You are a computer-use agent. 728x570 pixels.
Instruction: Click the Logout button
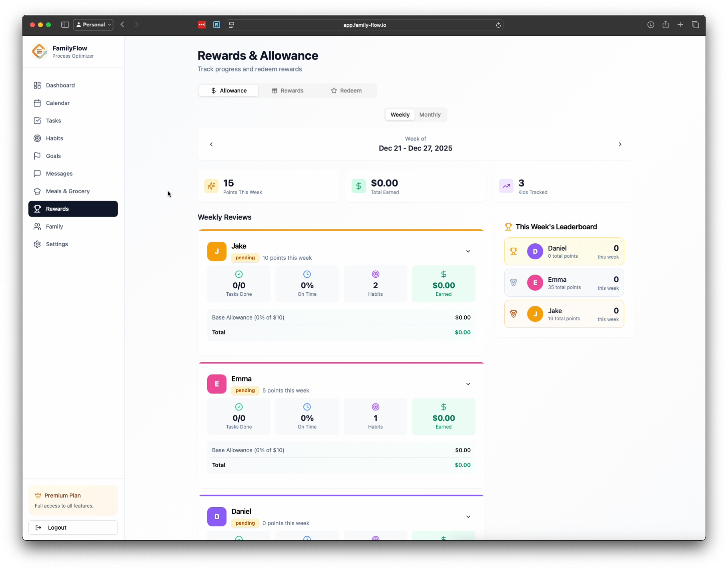click(x=73, y=527)
